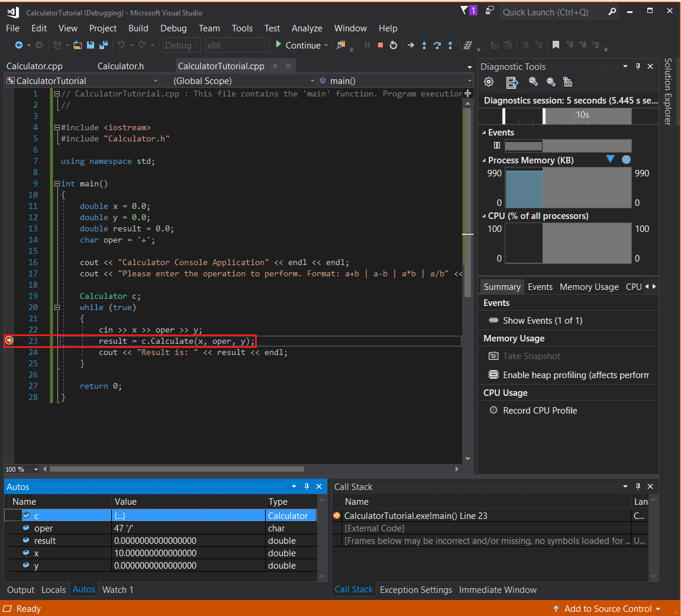681x616 pixels.
Task: Open the x86 platform dropdown
Action: tap(265, 45)
